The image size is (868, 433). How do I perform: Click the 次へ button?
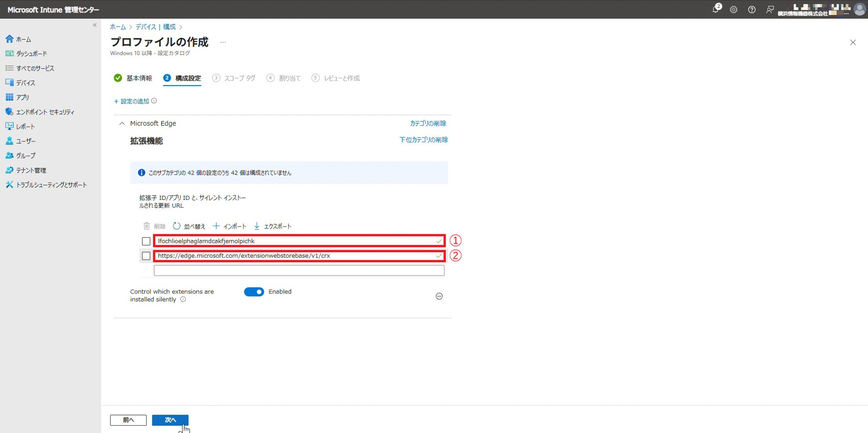pos(170,420)
